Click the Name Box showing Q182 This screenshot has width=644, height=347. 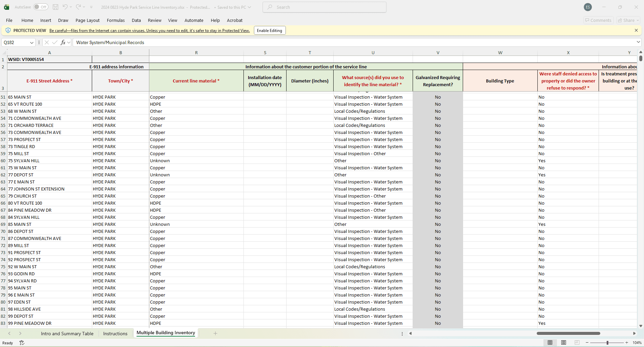click(15, 42)
